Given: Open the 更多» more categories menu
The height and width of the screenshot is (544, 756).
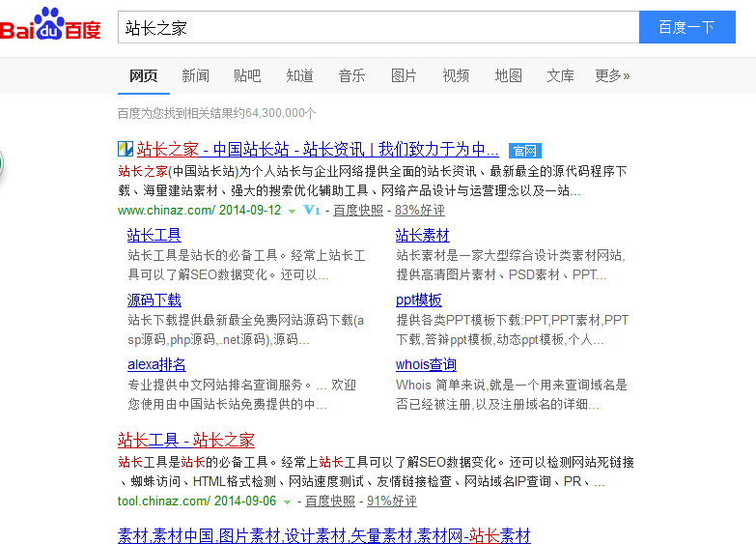Looking at the screenshot, I should (612, 75).
